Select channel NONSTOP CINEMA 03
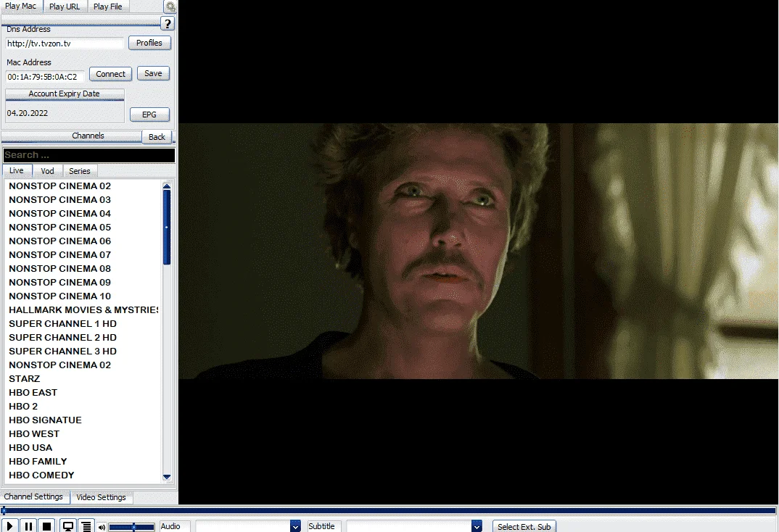This screenshot has height=532, width=779. pyautogui.click(x=59, y=200)
